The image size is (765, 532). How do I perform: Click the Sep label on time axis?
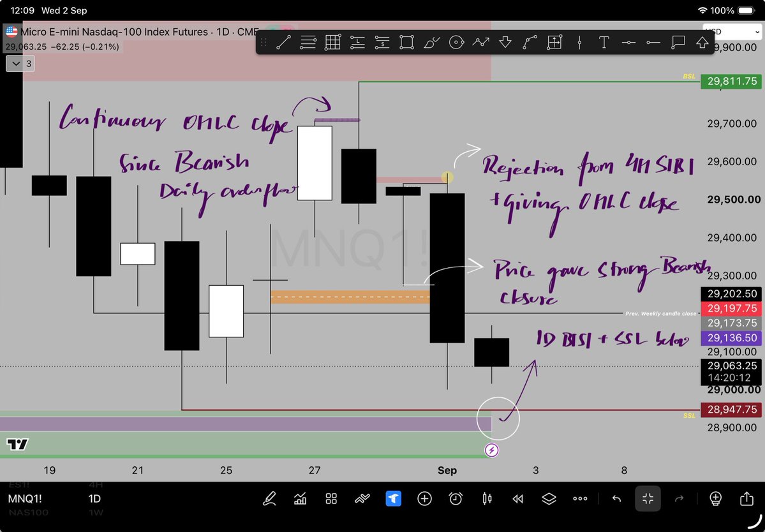click(447, 470)
